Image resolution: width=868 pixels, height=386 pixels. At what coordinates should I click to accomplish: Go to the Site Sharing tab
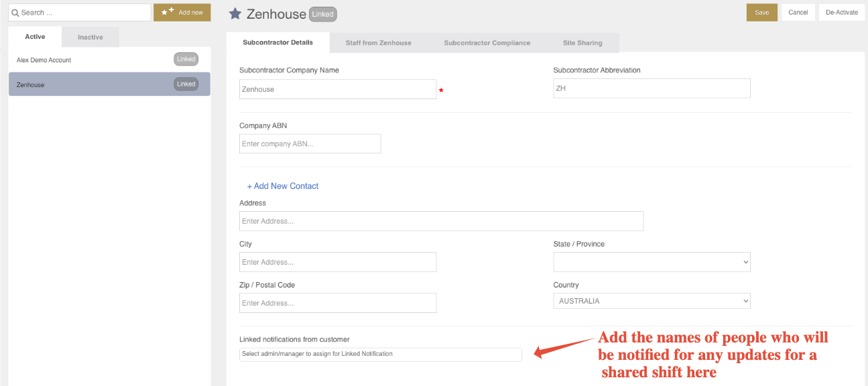582,43
